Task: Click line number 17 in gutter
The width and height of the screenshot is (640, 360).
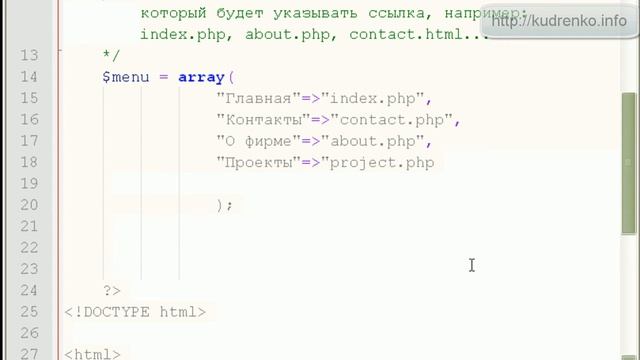Action: click(x=29, y=141)
